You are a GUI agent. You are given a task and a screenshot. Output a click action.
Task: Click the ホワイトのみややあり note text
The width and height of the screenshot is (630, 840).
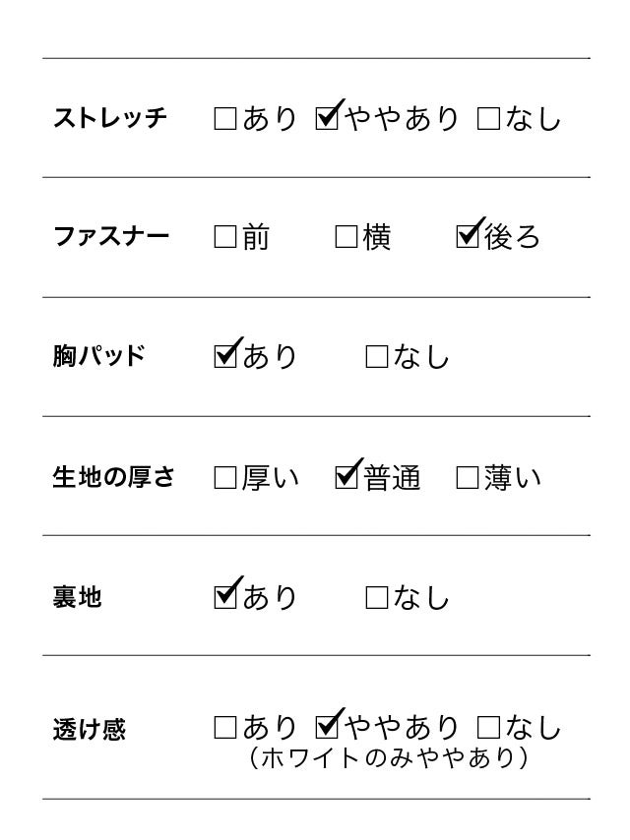tap(389, 759)
